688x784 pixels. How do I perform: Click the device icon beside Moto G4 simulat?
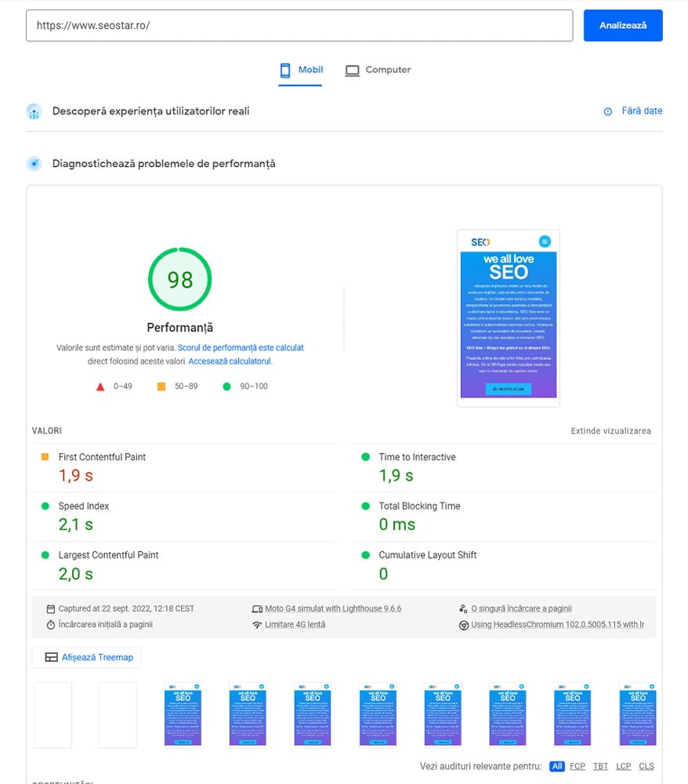[x=257, y=609]
